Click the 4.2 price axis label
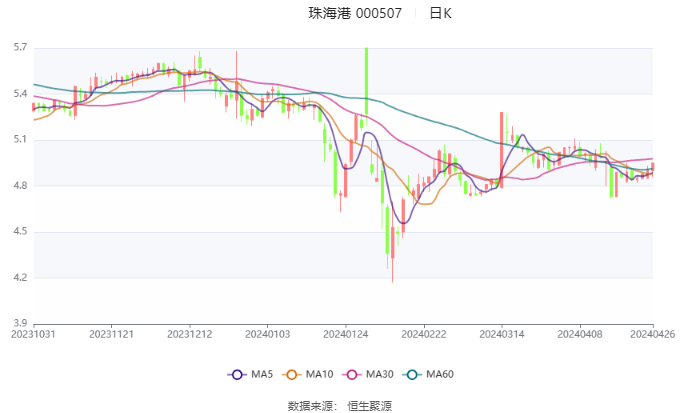 pyautogui.click(x=20, y=278)
